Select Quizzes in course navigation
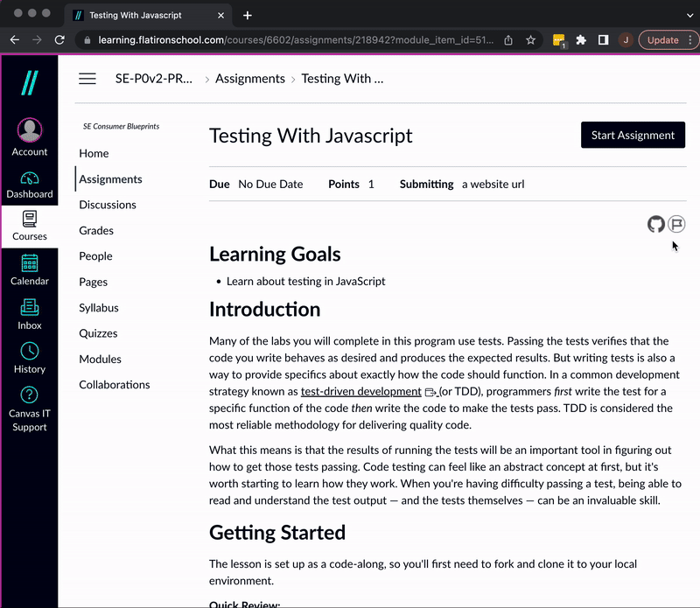Screen dimensions: 700x608 click(98, 333)
